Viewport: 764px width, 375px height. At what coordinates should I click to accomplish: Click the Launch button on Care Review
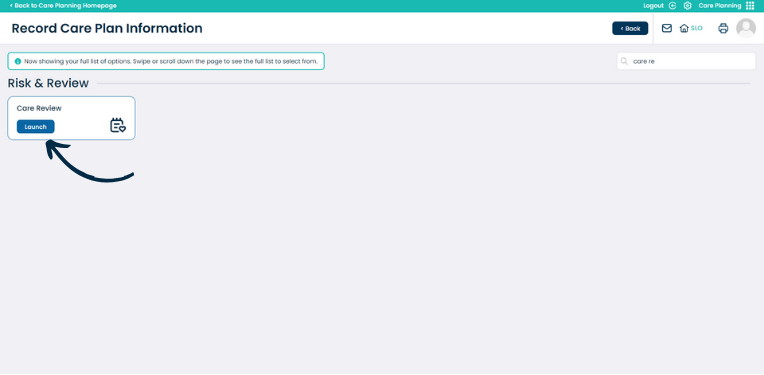pyautogui.click(x=36, y=127)
